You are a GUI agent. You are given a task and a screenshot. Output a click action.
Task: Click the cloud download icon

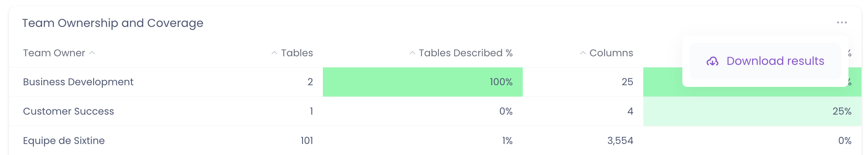click(712, 61)
